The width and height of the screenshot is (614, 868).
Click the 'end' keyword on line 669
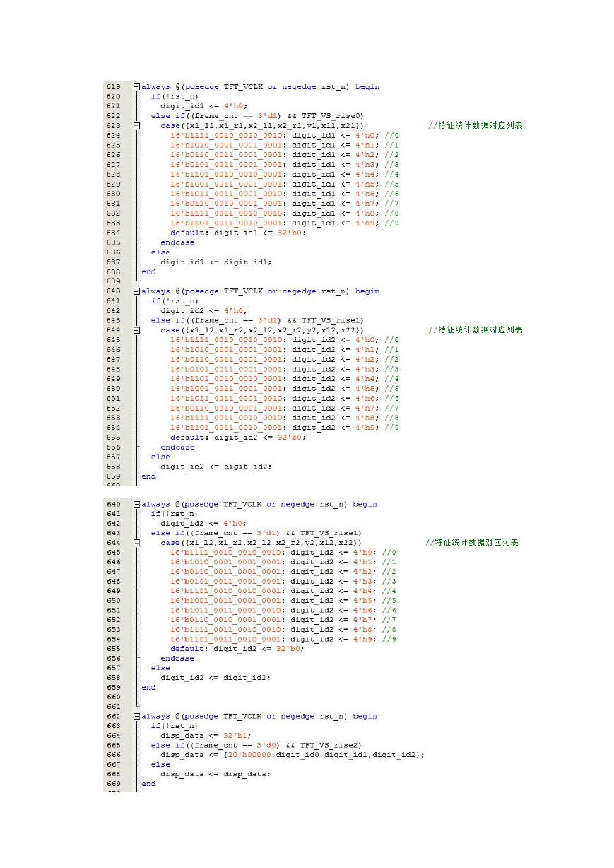pos(148,784)
